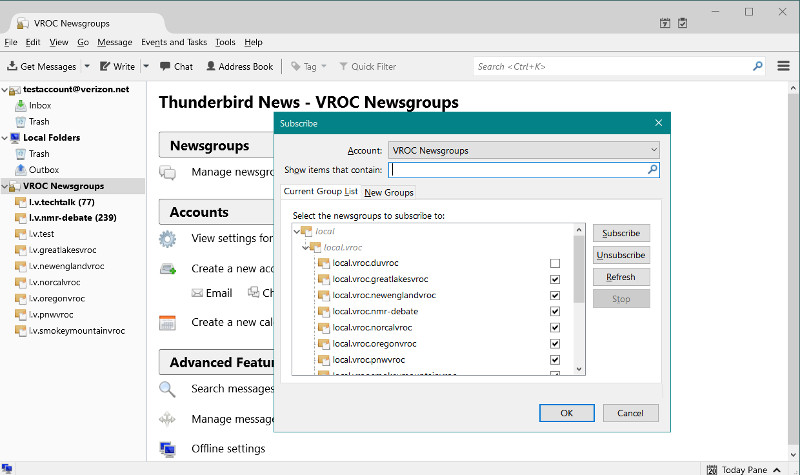800x475 pixels.
Task: Expand the Today Pane chevron
Action: (x=777, y=469)
